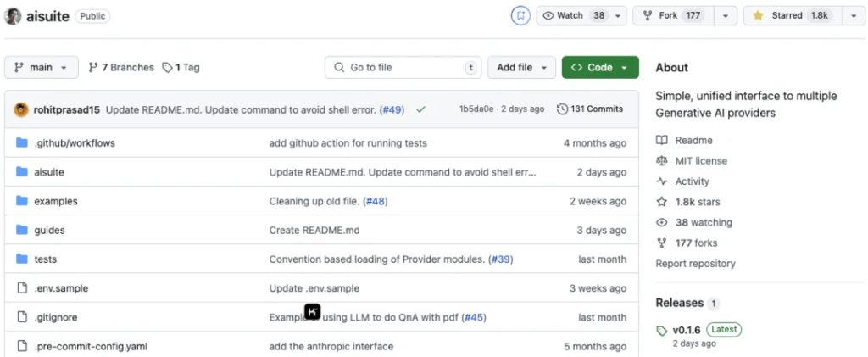The height and width of the screenshot is (357, 868).
Task: Click the green checkmark commit status icon
Action: pyautogui.click(x=420, y=109)
